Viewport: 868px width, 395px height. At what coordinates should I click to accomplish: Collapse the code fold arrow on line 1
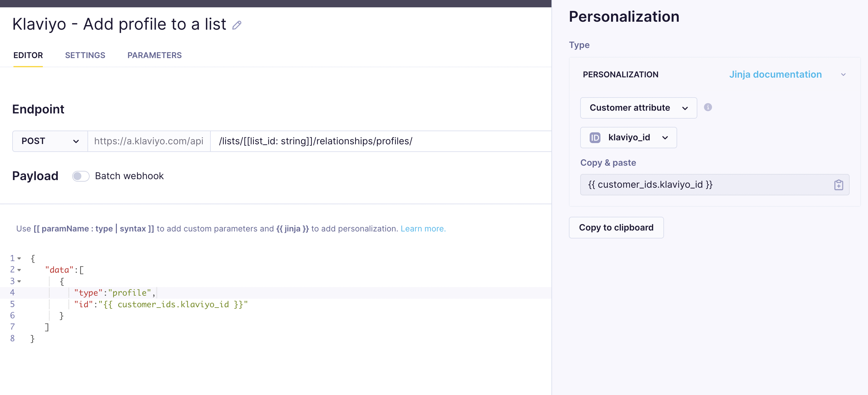tap(19, 258)
